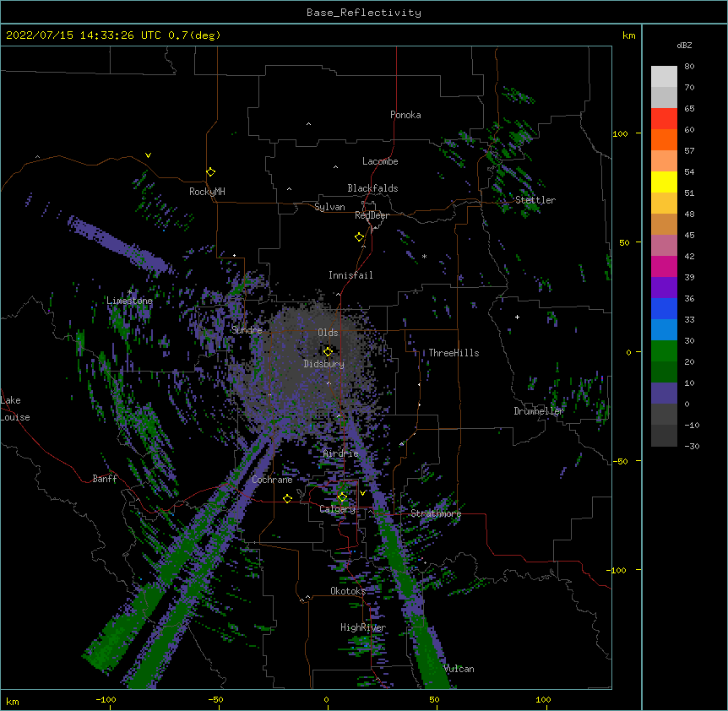Select the RockyMH label

[x=207, y=191]
